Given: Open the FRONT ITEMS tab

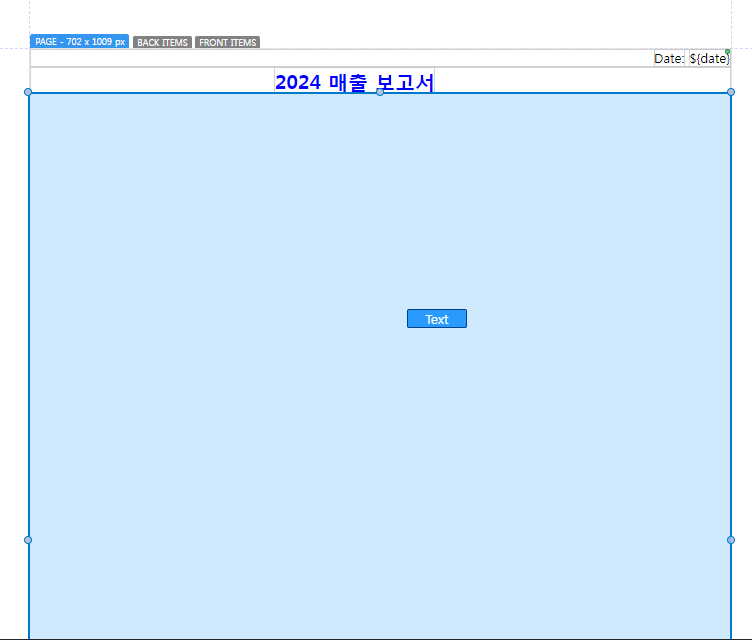Looking at the screenshot, I should pos(227,42).
